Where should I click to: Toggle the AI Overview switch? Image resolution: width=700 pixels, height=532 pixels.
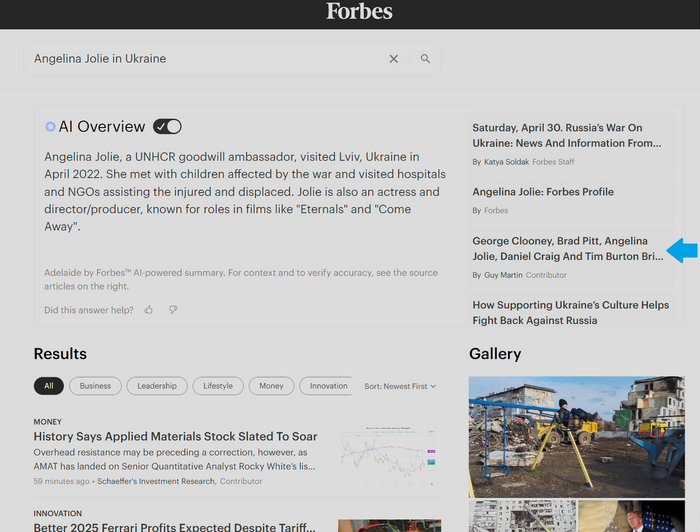167,126
